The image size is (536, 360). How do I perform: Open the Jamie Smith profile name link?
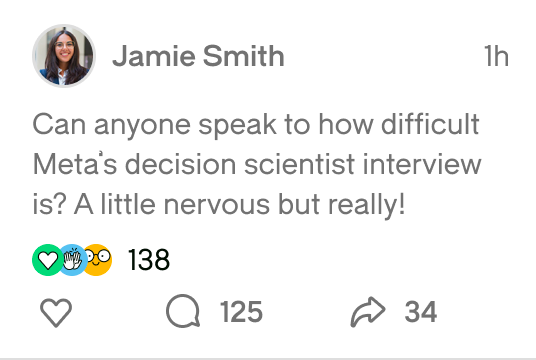click(198, 56)
